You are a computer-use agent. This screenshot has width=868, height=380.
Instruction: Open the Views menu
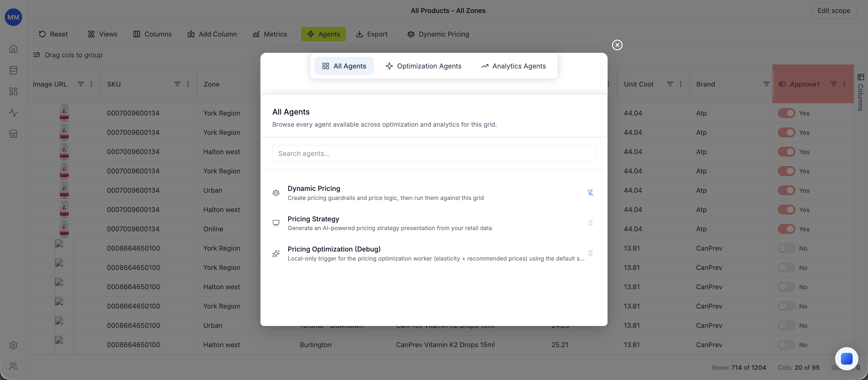pyautogui.click(x=102, y=34)
